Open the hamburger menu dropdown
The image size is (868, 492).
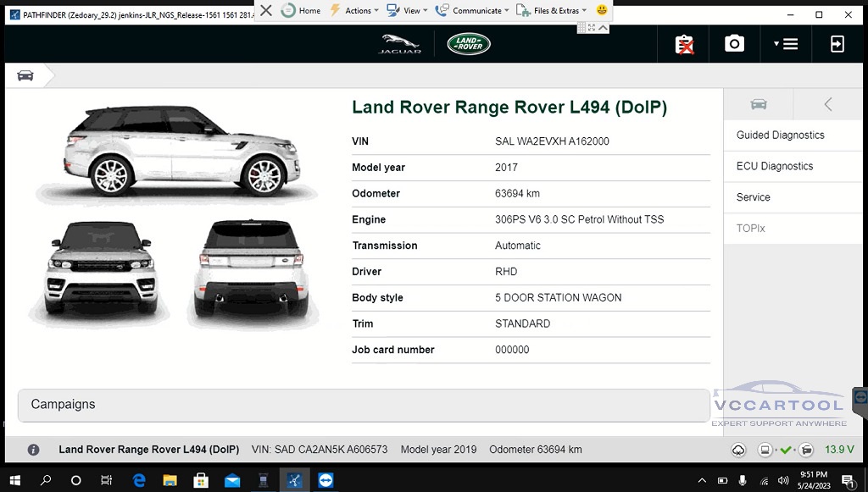coord(786,44)
